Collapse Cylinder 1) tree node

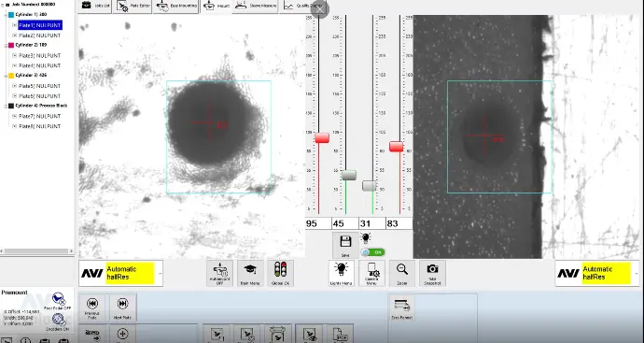point(6,15)
